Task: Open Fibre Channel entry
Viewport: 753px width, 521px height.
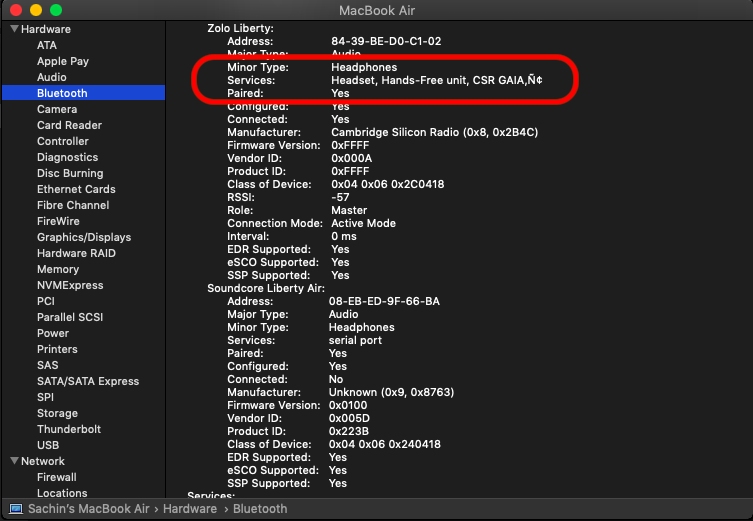Action: click(73, 205)
